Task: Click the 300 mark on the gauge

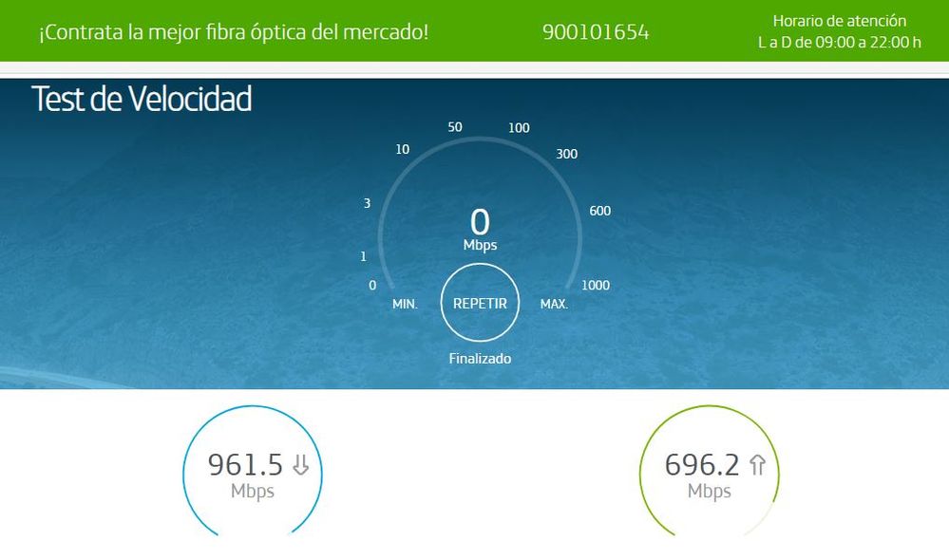Action: coord(566,154)
